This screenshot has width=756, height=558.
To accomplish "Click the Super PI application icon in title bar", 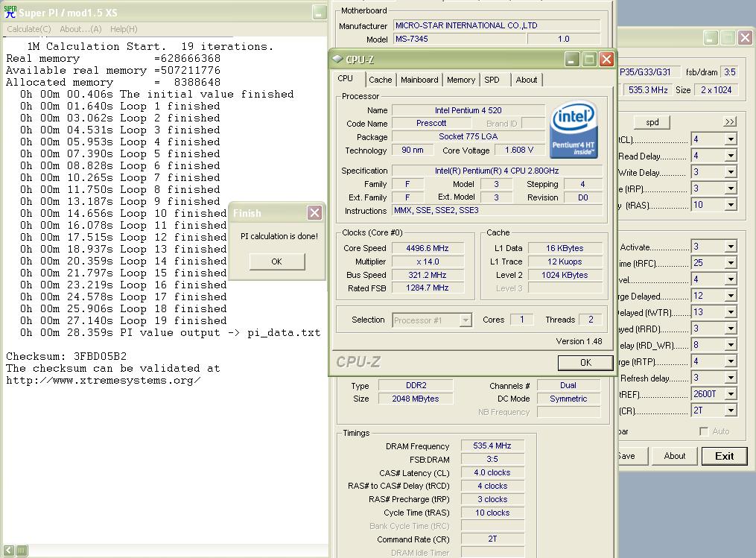I will click(x=10, y=12).
